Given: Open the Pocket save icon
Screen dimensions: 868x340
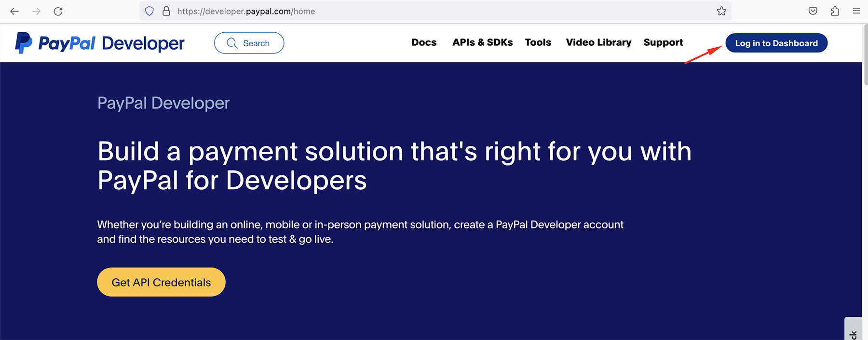Looking at the screenshot, I should pos(813,11).
